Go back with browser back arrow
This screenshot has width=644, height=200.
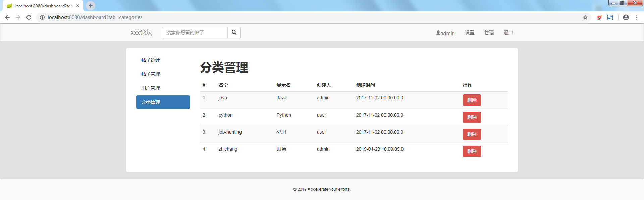point(7,17)
